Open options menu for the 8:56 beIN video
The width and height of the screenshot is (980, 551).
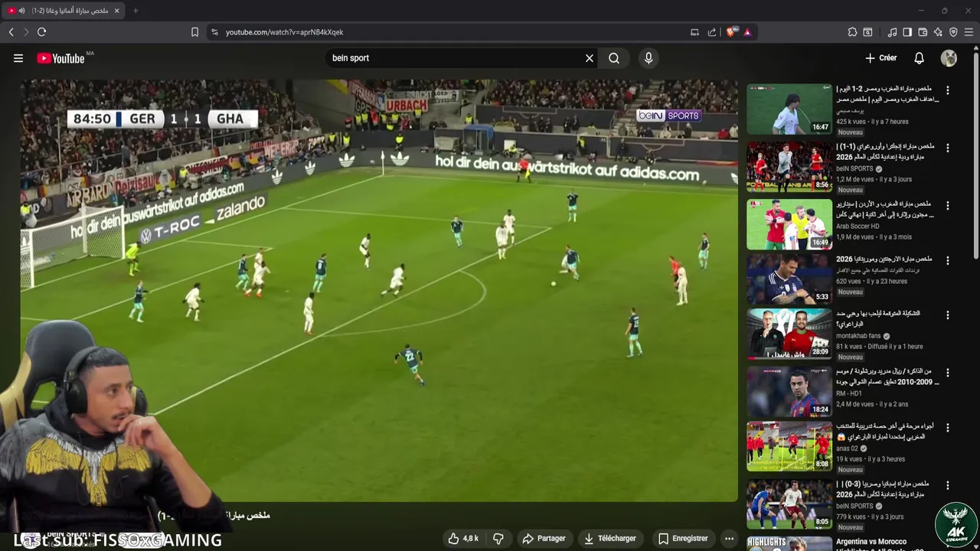948,148
